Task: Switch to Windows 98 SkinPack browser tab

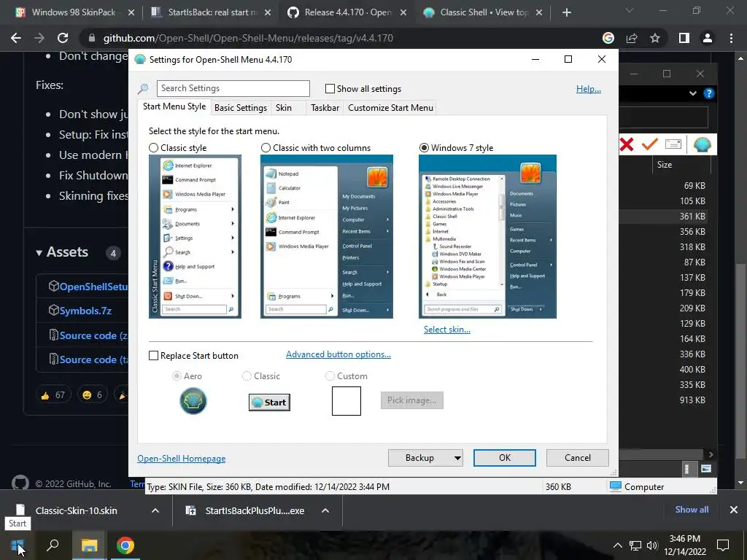Action: pos(74,12)
